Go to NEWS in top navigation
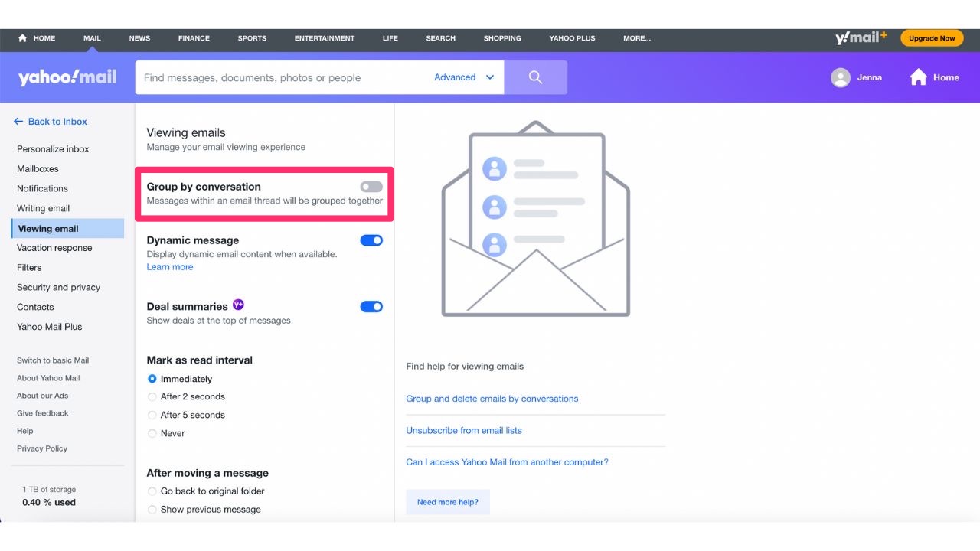This screenshot has width=980, height=551. tap(139, 38)
